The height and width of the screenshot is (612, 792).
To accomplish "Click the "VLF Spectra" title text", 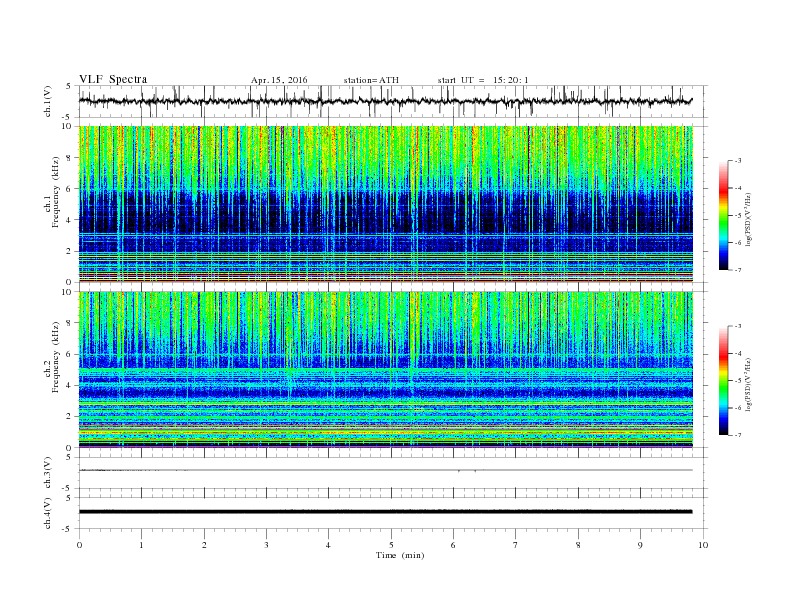I will tap(113, 79).
